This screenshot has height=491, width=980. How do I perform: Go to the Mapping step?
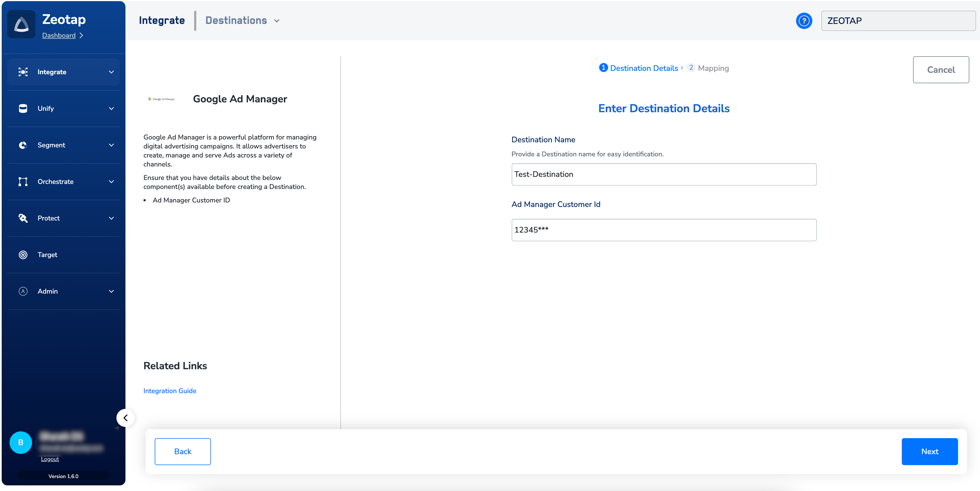tap(708, 68)
